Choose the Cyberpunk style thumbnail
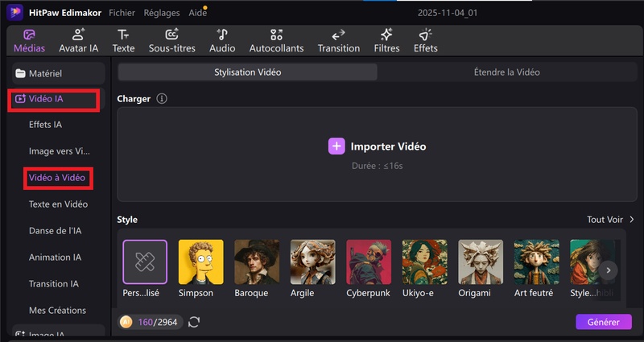This screenshot has height=342, width=644. coord(368,262)
